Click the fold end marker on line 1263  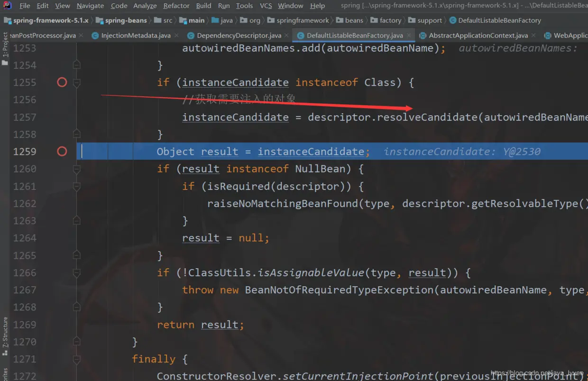click(x=77, y=221)
